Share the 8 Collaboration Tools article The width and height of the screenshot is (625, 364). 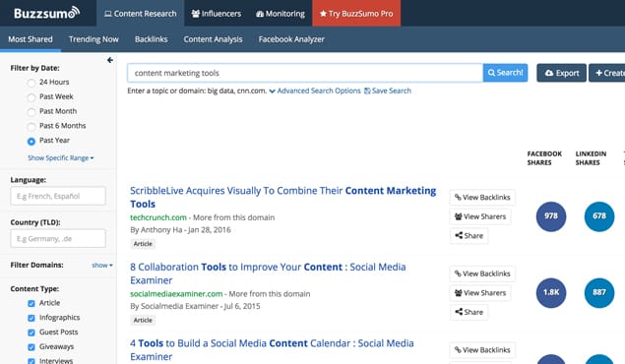tap(469, 312)
